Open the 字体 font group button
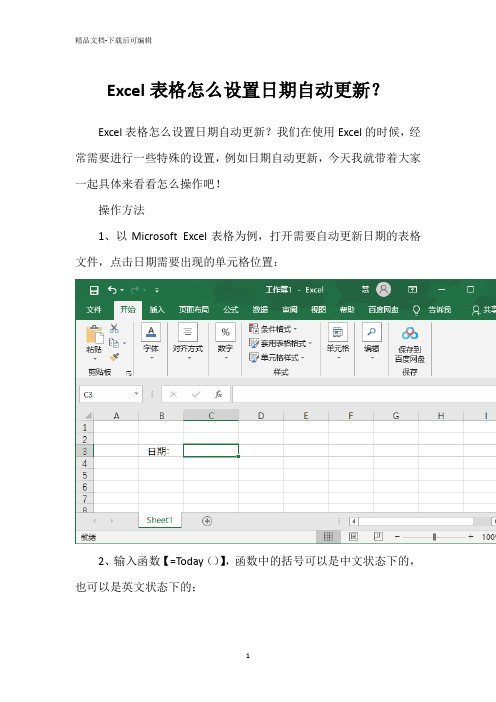496x702 pixels. [x=151, y=342]
